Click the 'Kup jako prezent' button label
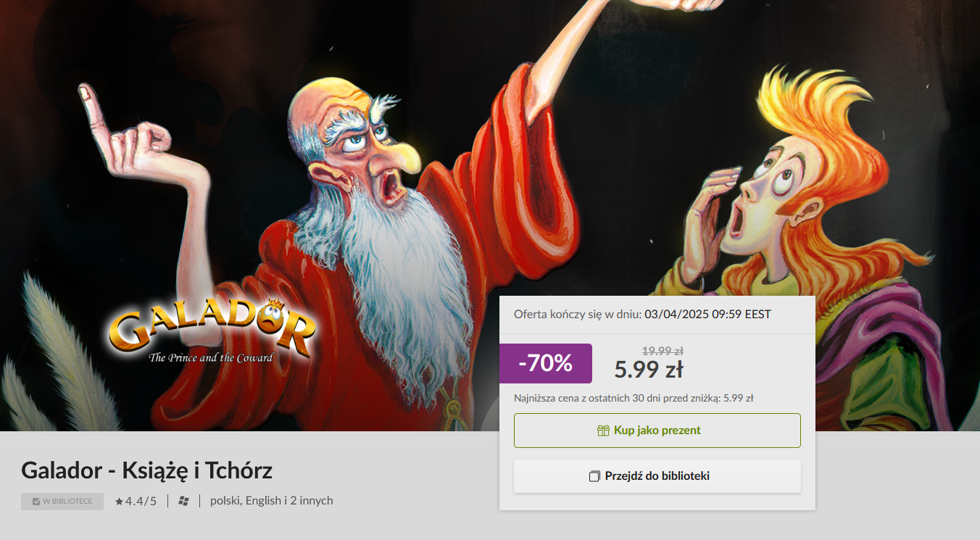 [657, 431]
